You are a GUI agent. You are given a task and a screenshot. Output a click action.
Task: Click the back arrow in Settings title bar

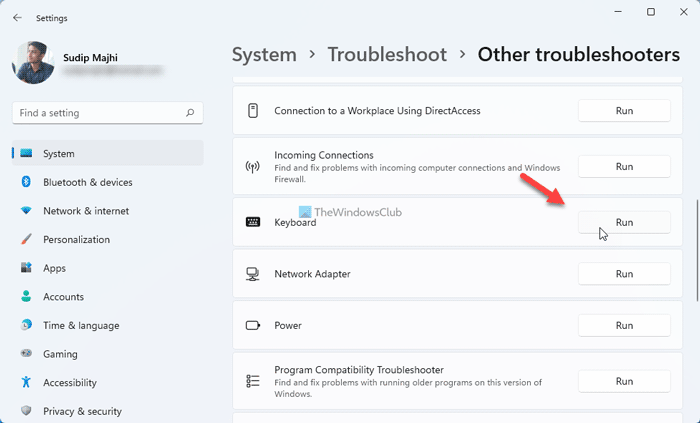pyautogui.click(x=17, y=17)
